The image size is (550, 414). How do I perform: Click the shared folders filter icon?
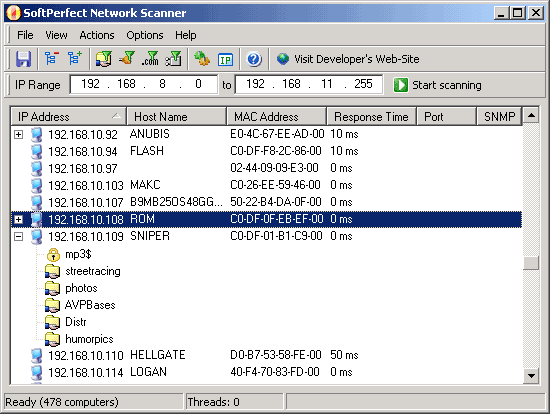(x=104, y=59)
